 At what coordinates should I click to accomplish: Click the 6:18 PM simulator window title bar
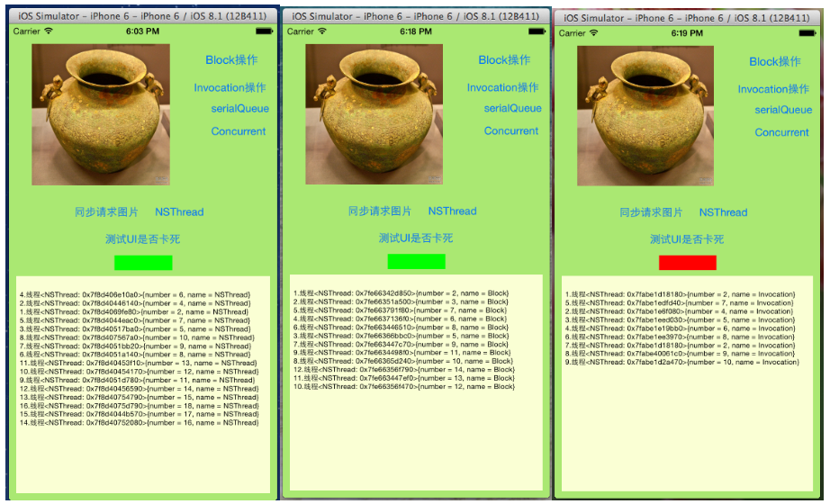[416, 16]
